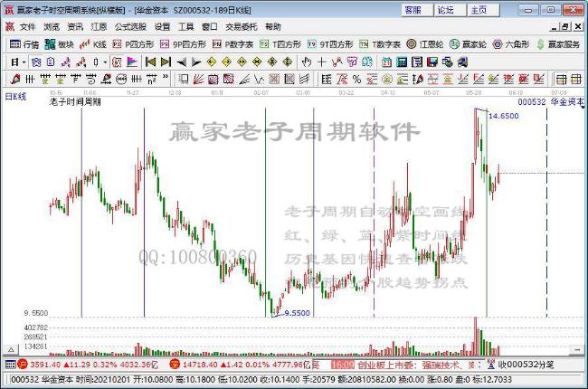The width and height of the screenshot is (588, 389).
Task: Open the 行情 market quotes view
Action: coord(24,44)
